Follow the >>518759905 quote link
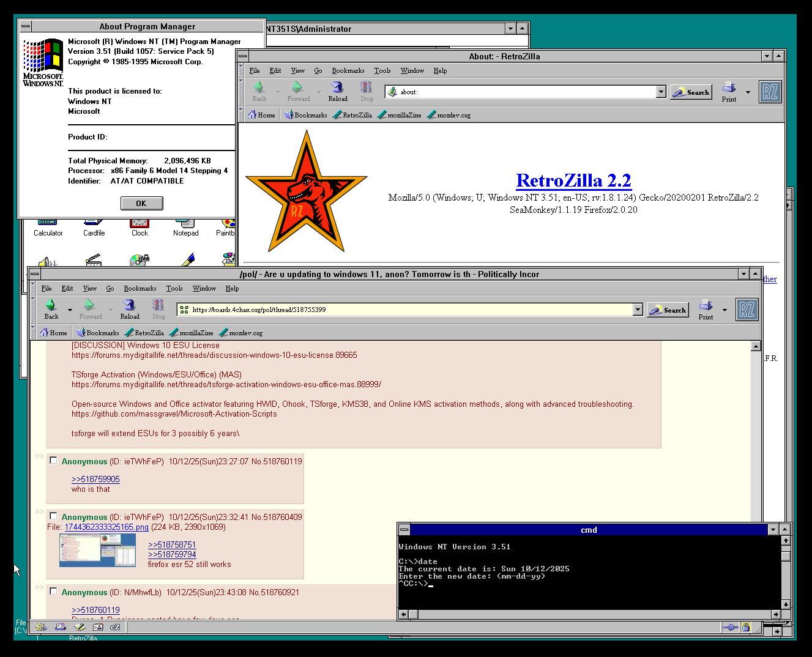The height and width of the screenshot is (657, 812). pyautogui.click(x=95, y=479)
